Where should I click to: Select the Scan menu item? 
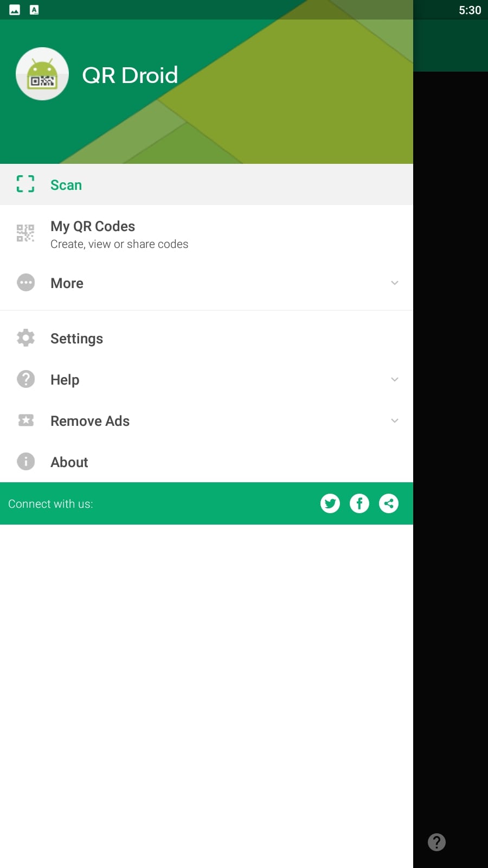pos(207,184)
